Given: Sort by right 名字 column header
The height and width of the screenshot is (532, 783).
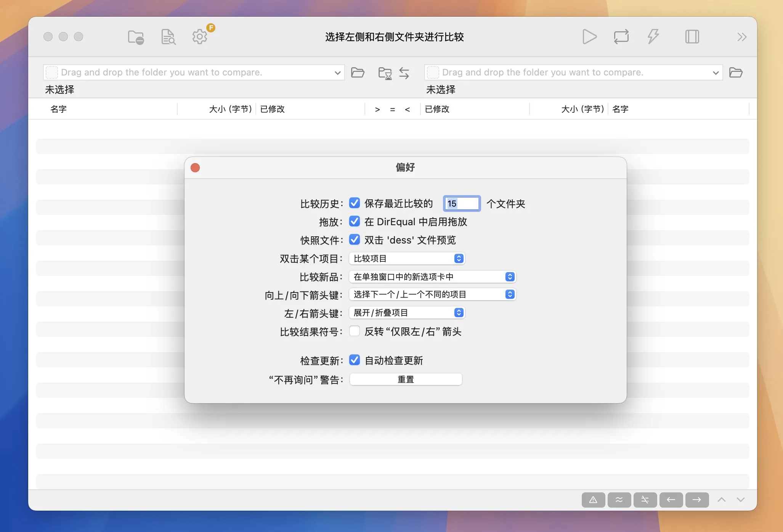Looking at the screenshot, I should pyautogui.click(x=620, y=109).
